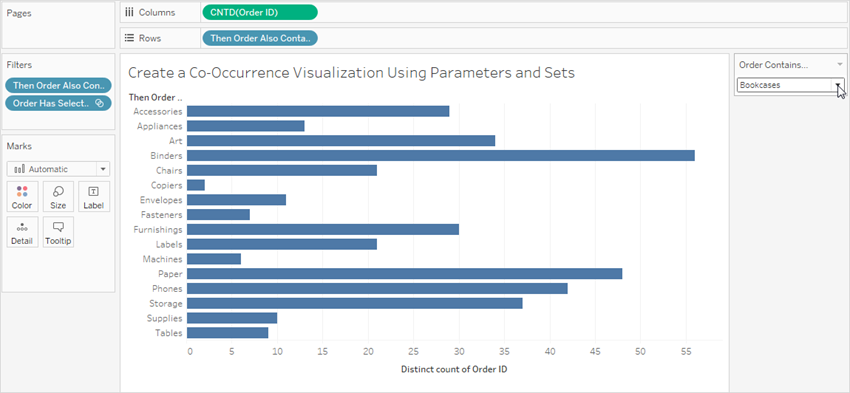This screenshot has width=850, height=393.
Task: Click the Chairs bar in chart
Action: point(282,170)
